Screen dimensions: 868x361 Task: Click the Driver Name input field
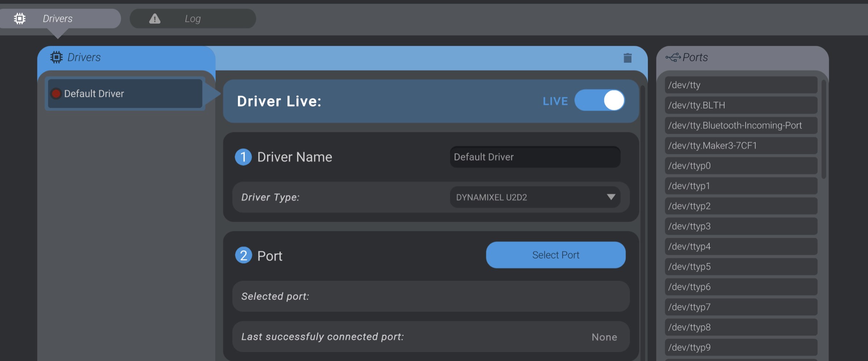(535, 157)
